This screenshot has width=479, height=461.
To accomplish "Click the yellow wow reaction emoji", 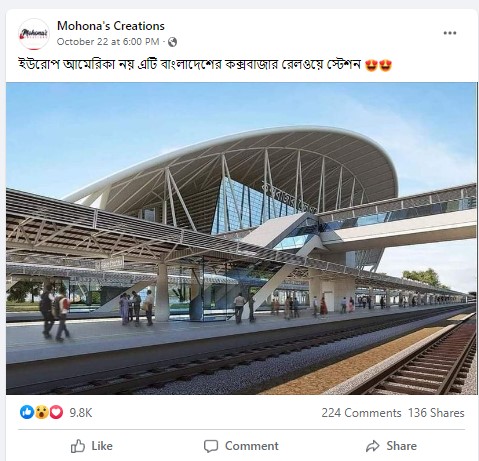I will click(x=41, y=412).
